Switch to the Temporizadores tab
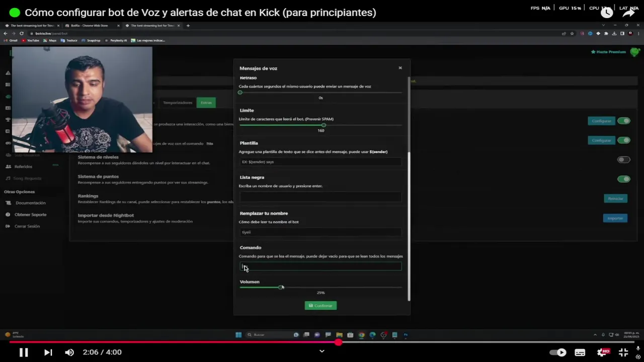 click(x=178, y=103)
